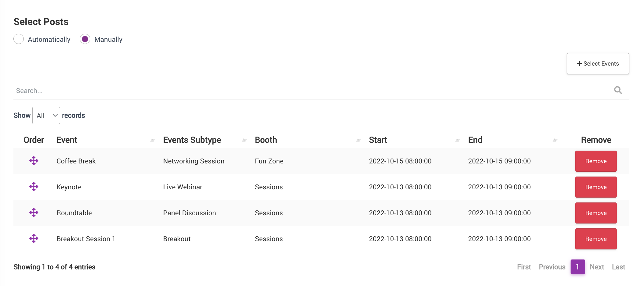Remove the Breakout Session 1 event

596,239
